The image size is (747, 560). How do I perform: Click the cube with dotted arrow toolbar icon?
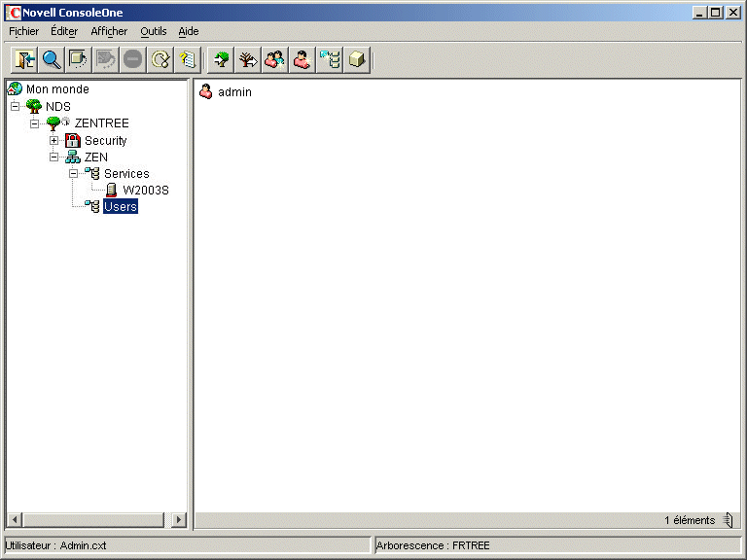[78, 60]
